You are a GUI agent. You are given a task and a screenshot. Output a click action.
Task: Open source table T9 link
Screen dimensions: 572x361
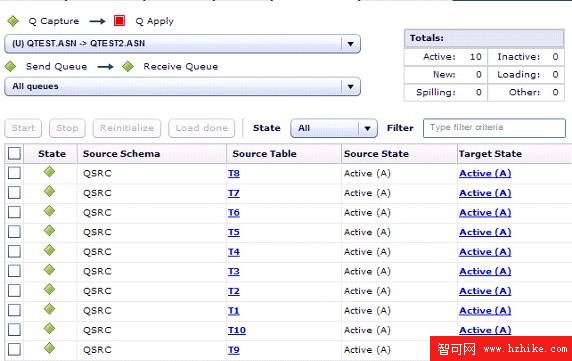[x=234, y=350]
